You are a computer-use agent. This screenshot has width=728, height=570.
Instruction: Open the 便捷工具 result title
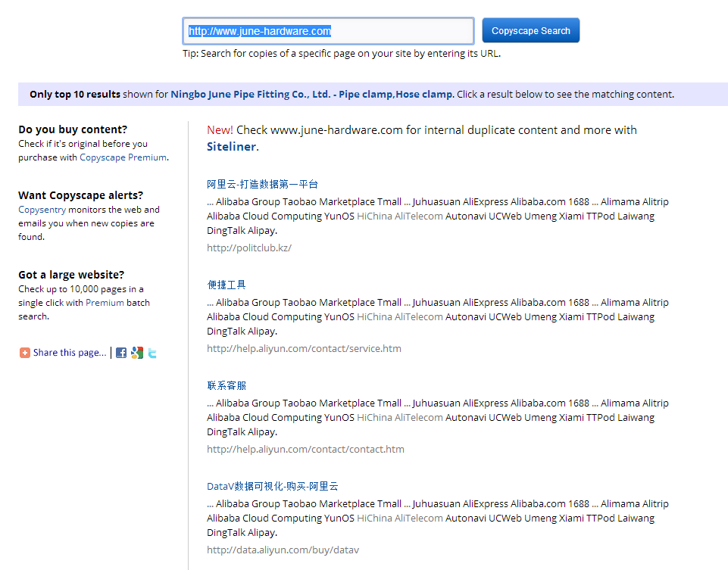click(x=227, y=285)
